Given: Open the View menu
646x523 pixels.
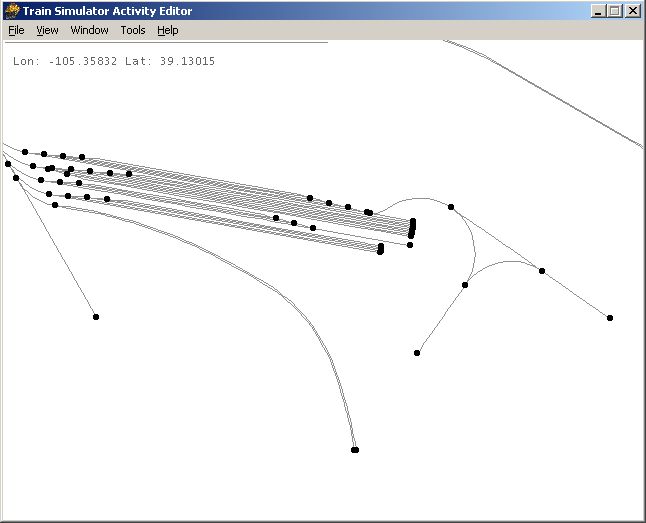Looking at the screenshot, I should (x=47, y=30).
